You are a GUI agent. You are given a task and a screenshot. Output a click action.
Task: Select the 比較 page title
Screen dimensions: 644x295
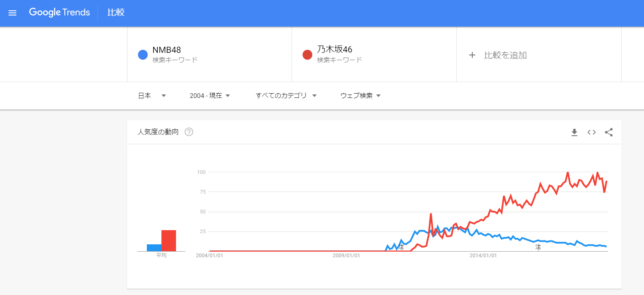click(116, 12)
